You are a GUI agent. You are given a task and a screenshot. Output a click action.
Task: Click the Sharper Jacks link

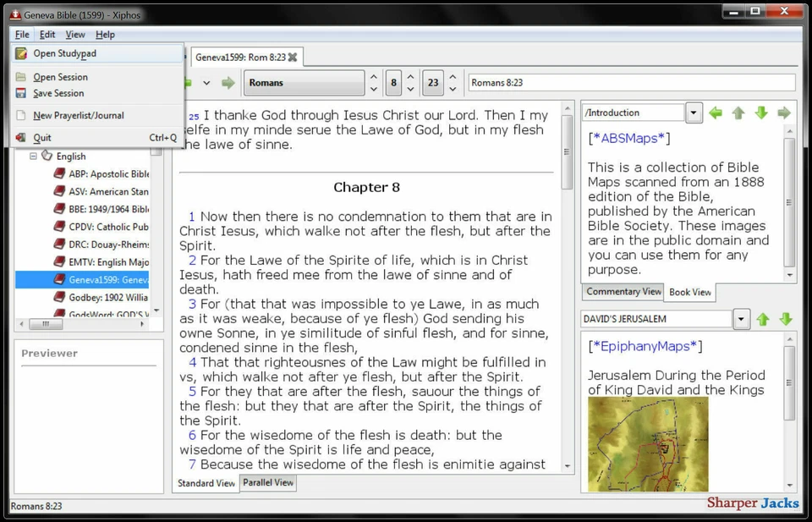point(753,503)
